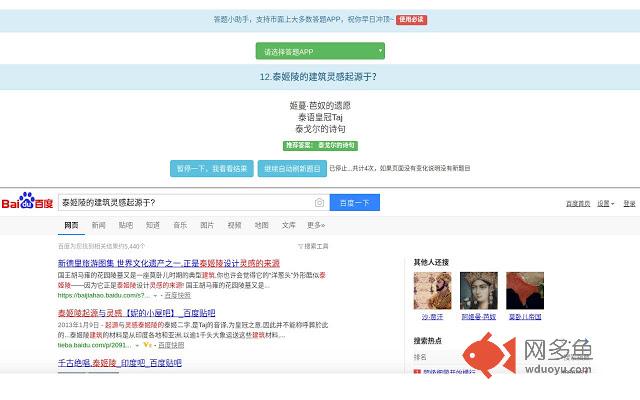Click the Baidu logo

click(27, 201)
